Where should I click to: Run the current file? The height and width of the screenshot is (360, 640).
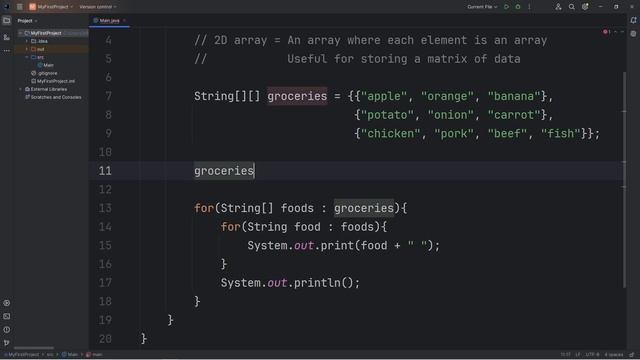(506, 7)
